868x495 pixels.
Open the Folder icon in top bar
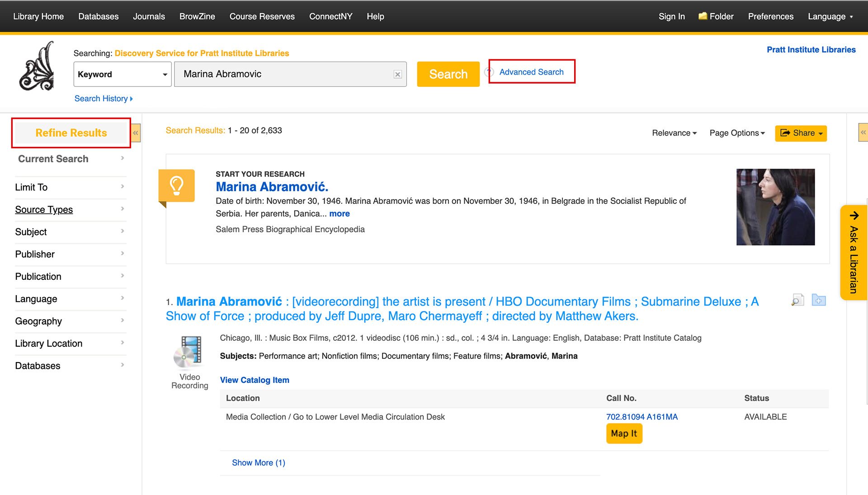716,16
